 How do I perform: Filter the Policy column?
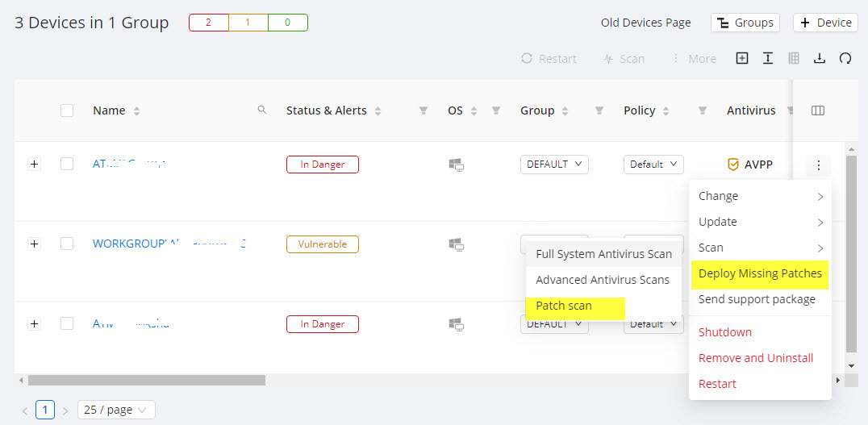point(703,110)
